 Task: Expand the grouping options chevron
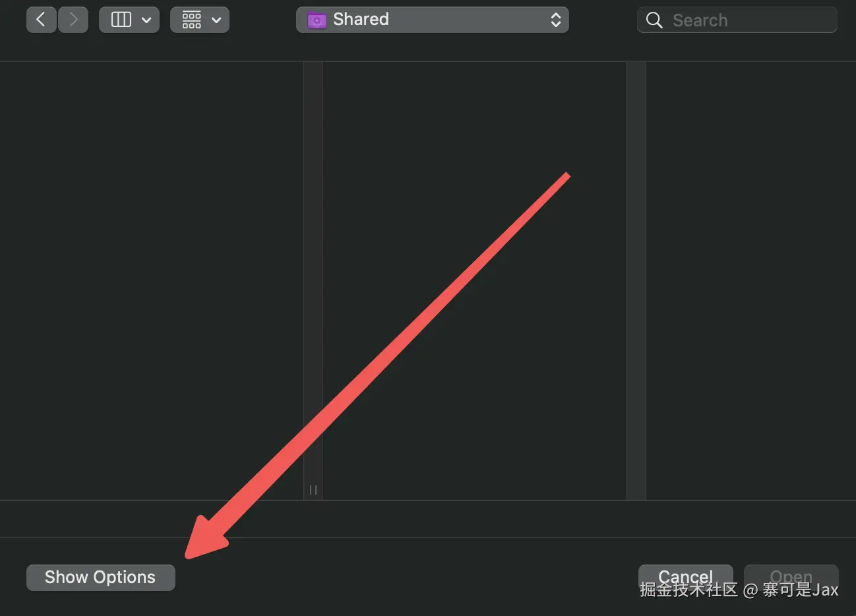216,20
